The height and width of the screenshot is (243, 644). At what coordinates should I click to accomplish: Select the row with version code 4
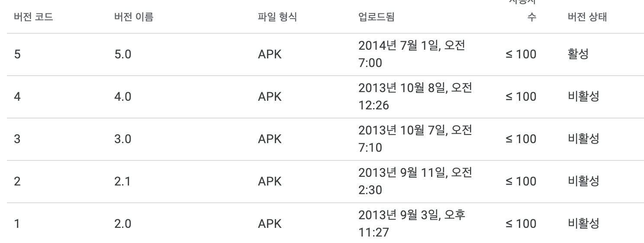(x=322, y=97)
